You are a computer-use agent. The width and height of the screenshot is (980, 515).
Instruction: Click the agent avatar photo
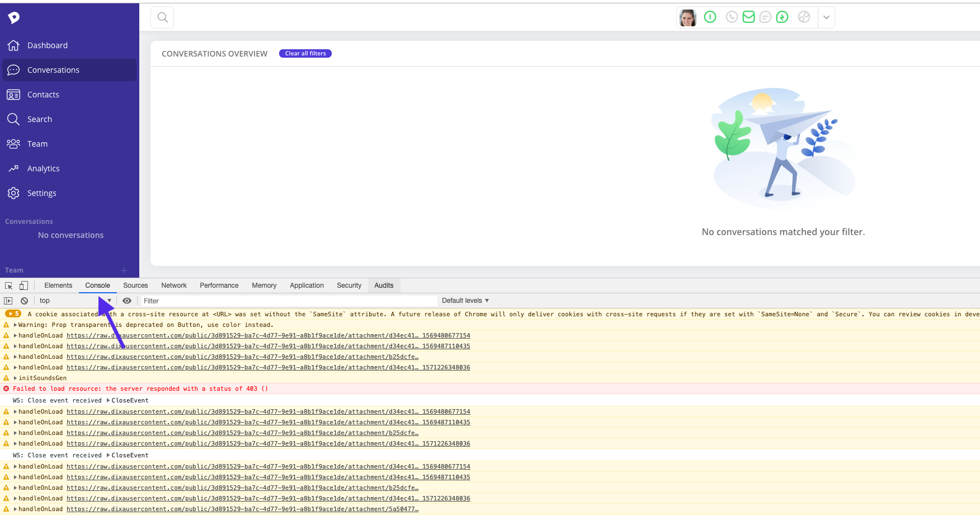(688, 18)
